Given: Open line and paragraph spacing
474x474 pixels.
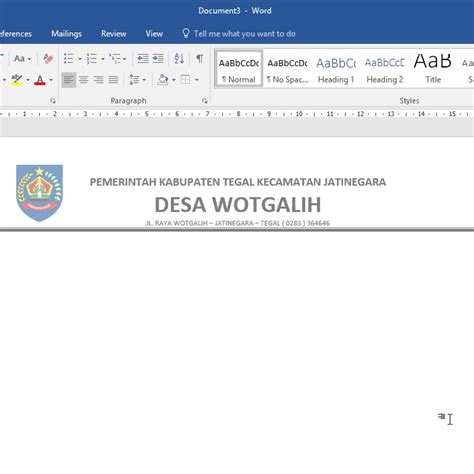Looking at the screenshot, I should pyautogui.click(x=134, y=80).
